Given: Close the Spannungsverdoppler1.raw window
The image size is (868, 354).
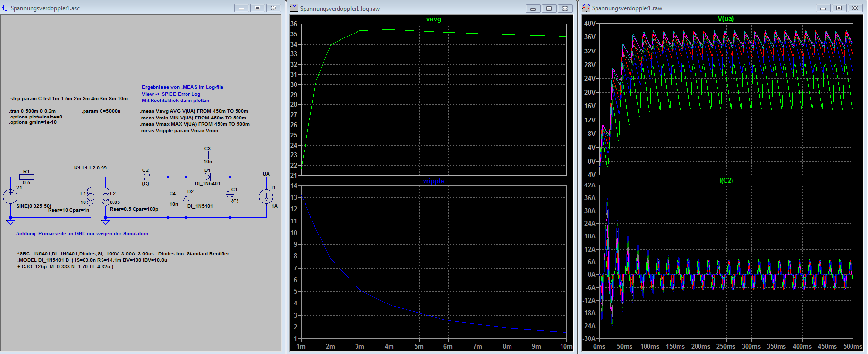Looking at the screenshot, I should pyautogui.click(x=855, y=8).
